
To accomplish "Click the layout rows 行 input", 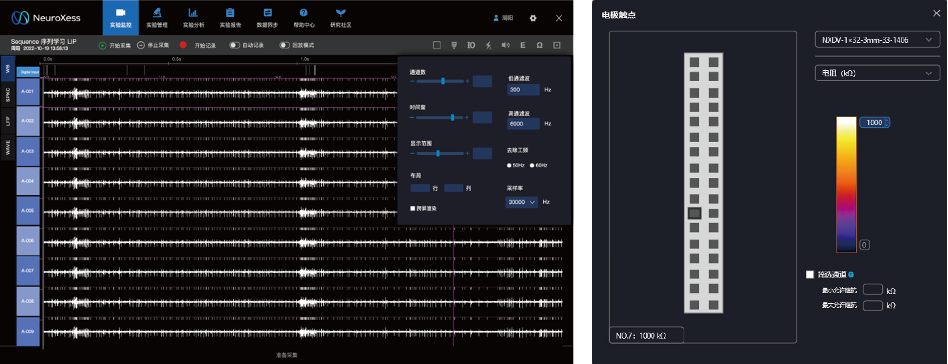I will click(420, 188).
